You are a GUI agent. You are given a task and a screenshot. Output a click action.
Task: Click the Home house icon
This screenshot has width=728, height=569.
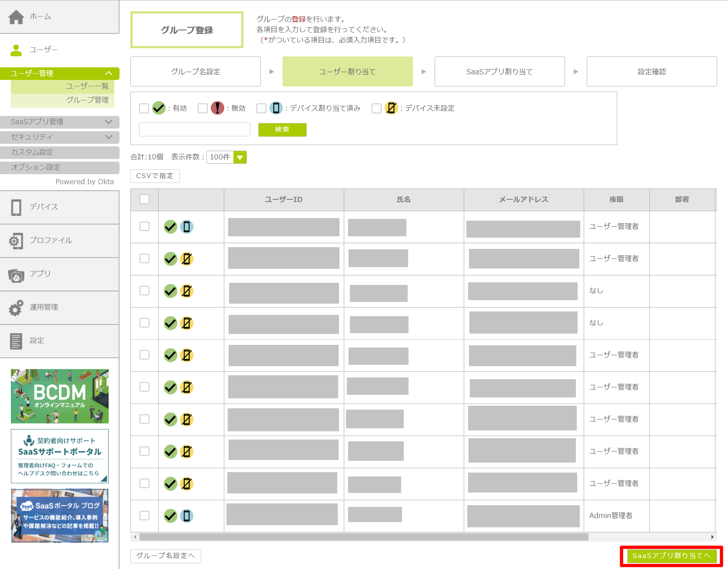tap(16, 17)
